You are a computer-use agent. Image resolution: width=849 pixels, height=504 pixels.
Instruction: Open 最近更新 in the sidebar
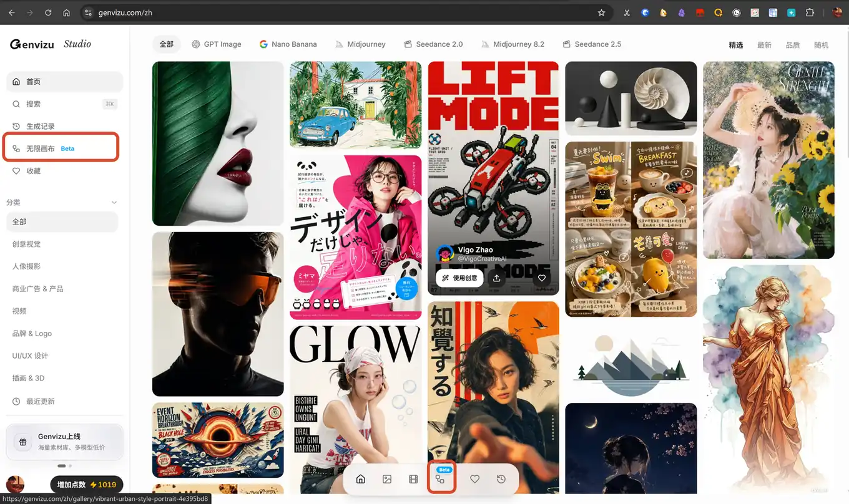[x=62, y=401]
